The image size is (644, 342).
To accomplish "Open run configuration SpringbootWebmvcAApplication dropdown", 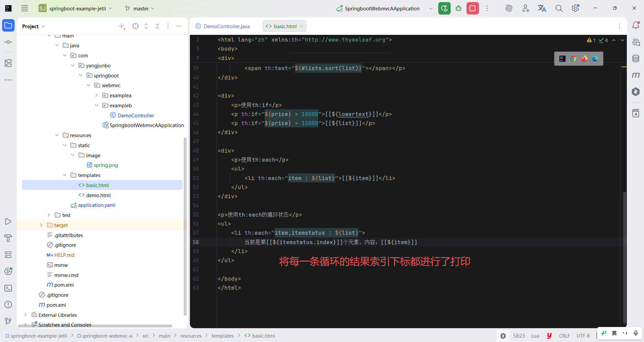I will pos(384,8).
